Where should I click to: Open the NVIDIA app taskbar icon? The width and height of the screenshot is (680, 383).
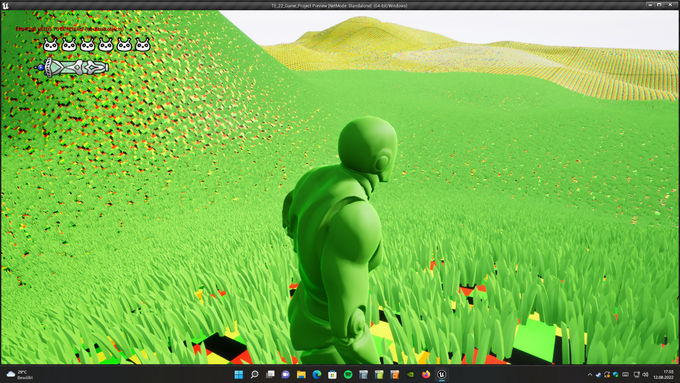click(410, 374)
